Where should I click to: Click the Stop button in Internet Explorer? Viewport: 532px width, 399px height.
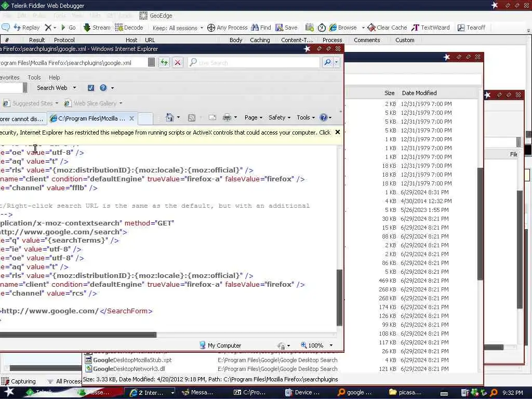178,62
